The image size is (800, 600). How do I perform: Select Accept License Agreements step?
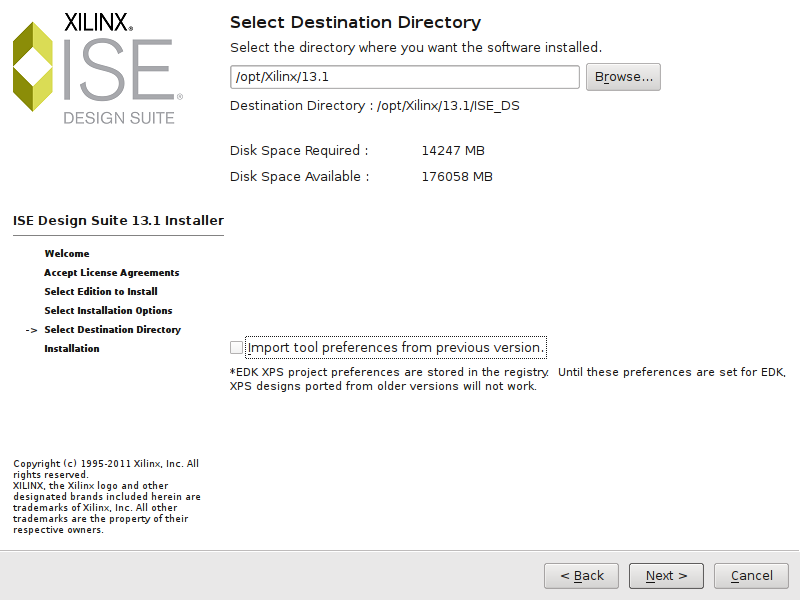click(x=112, y=273)
